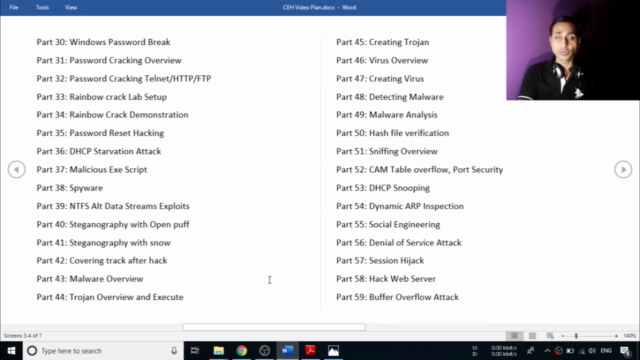Click 'Part 42: Covering track after hack'
This screenshot has width=640, height=360.
[x=102, y=260]
